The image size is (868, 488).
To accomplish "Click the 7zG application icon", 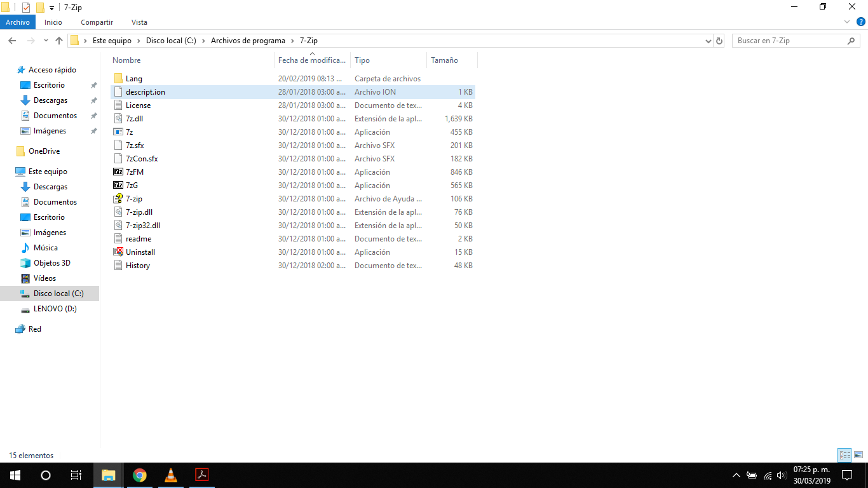I will point(118,186).
